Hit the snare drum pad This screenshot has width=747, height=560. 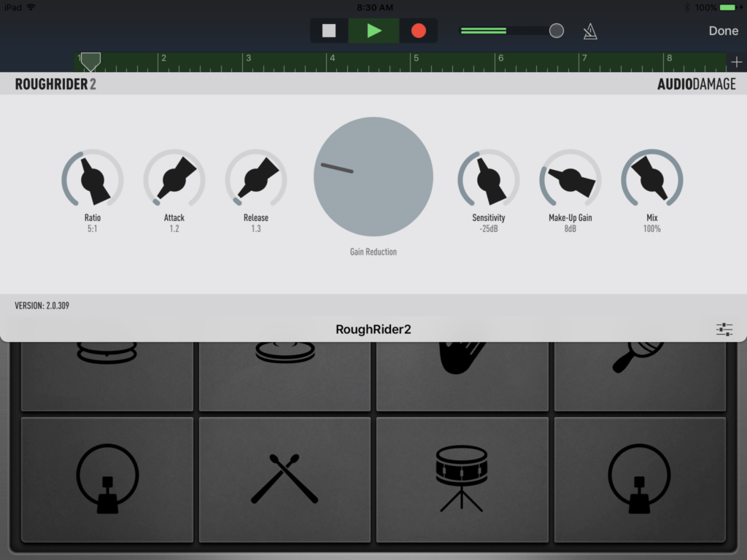coord(462,479)
